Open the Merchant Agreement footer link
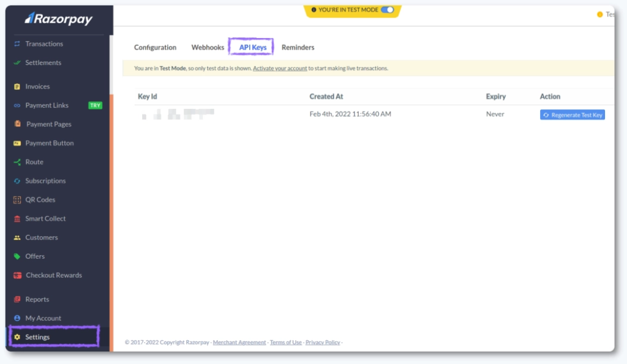Image resolution: width=627 pixels, height=364 pixels. point(239,343)
